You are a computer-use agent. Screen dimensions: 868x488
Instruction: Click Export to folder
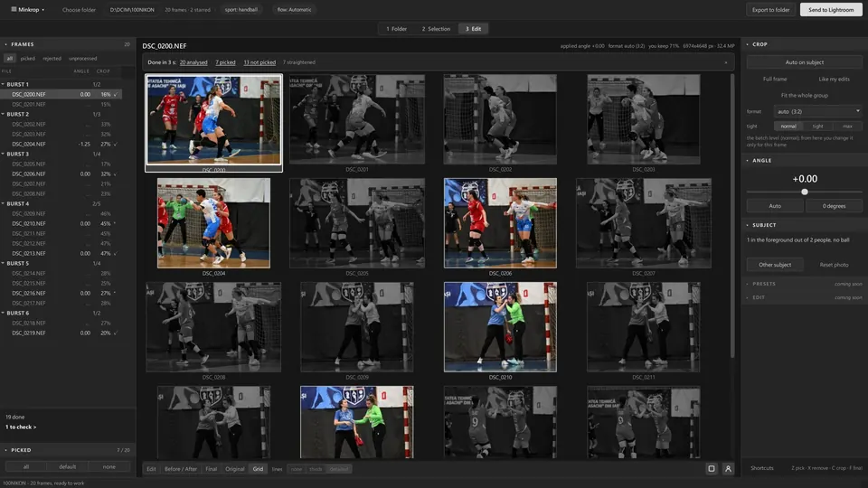click(770, 9)
